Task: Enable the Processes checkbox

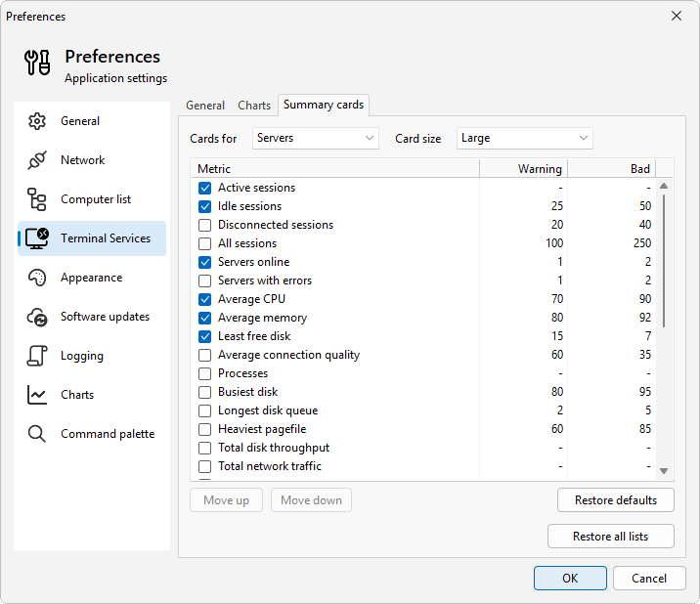Action: (x=205, y=373)
